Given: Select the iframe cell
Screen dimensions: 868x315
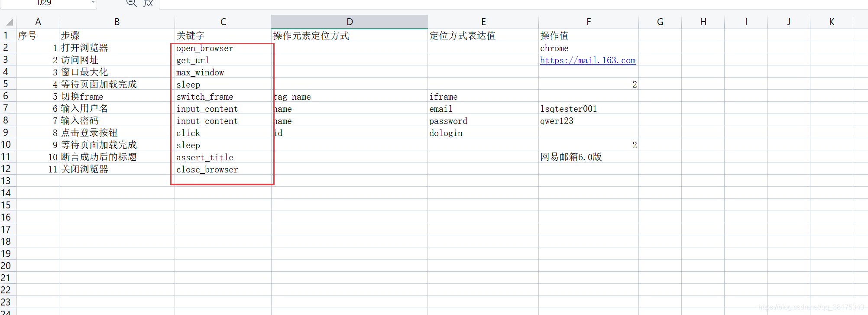Looking at the screenshot, I should pyautogui.click(x=483, y=96).
